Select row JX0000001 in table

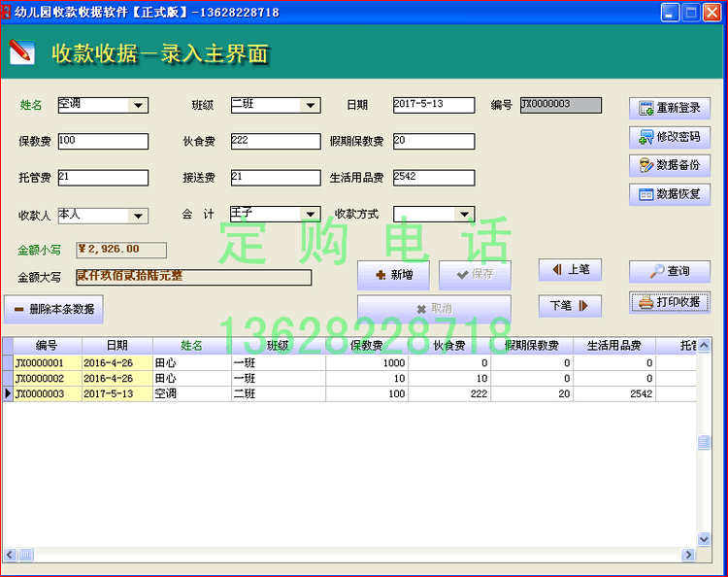[x=349, y=363]
